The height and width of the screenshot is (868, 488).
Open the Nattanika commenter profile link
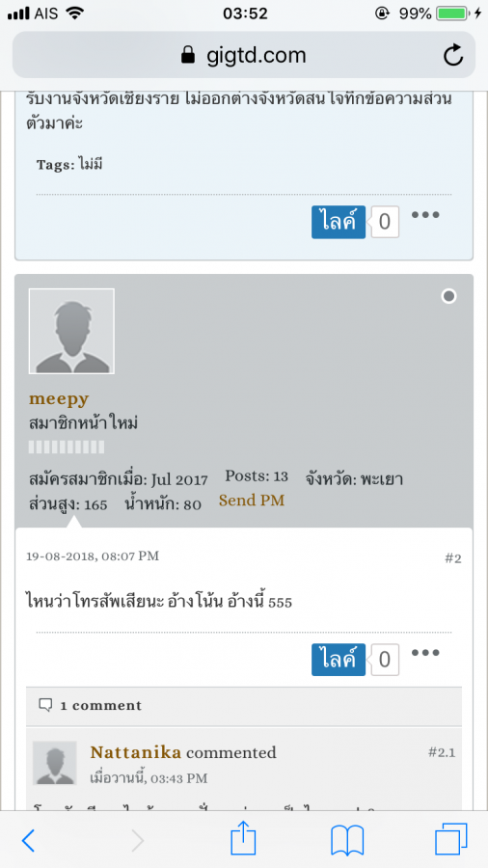tap(136, 752)
